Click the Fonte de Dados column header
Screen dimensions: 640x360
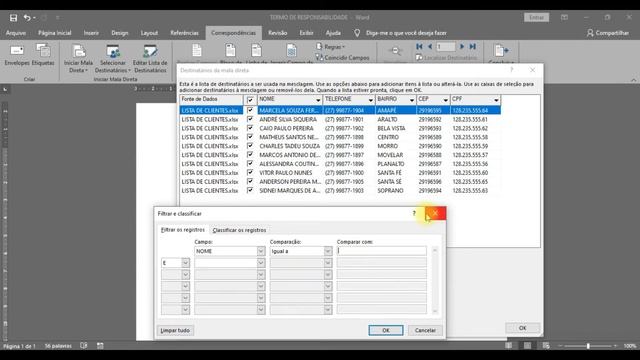coord(211,100)
